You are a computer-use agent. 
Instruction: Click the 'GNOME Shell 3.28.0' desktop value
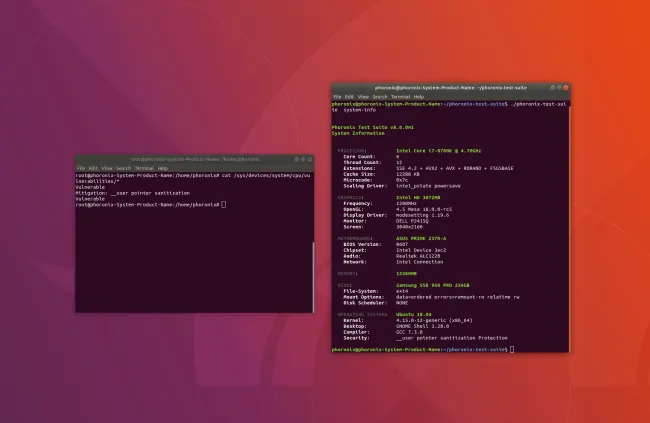coord(422,326)
